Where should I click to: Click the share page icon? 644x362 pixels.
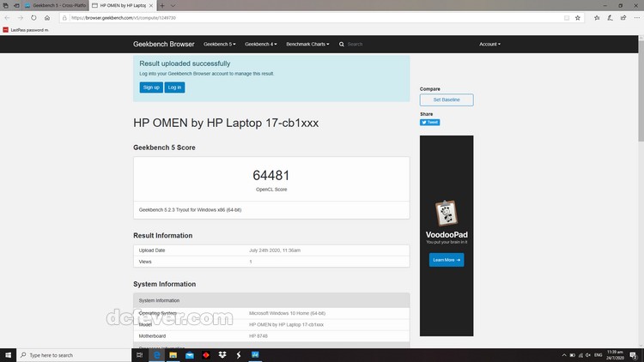[623, 18]
